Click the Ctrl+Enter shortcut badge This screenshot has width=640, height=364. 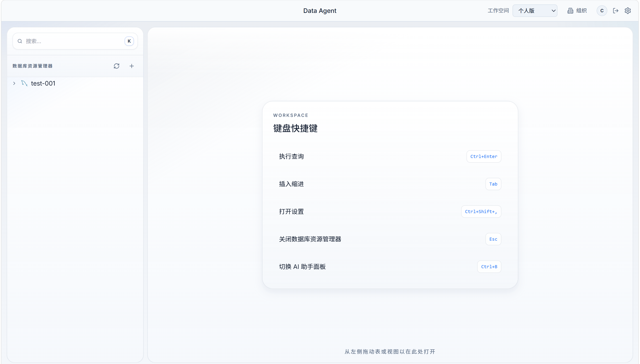(484, 156)
